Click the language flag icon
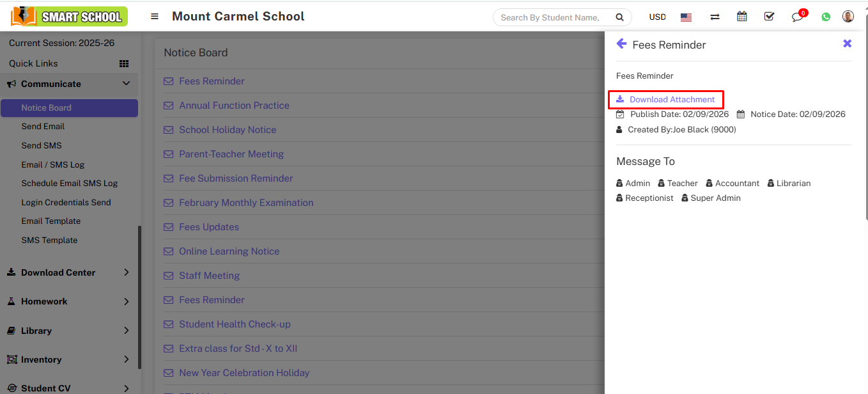The width and height of the screenshot is (868, 394). point(686,17)
